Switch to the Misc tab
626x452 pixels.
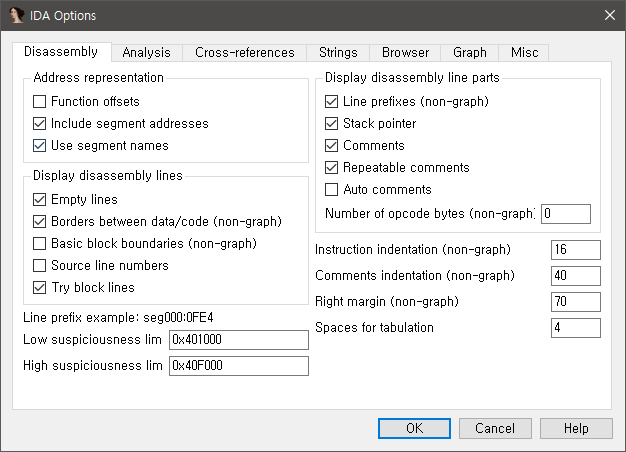(x=524, y=53)
